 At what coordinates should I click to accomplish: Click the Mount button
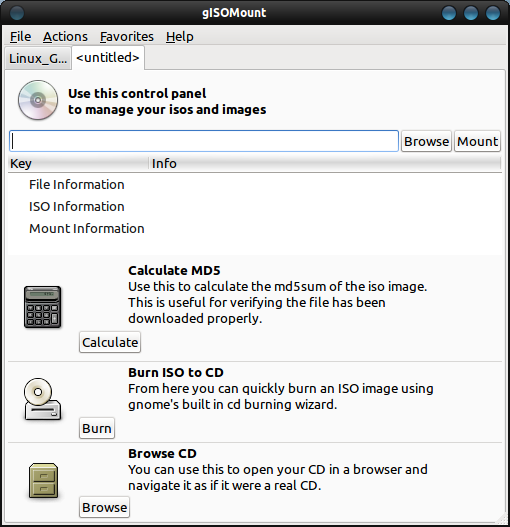(477, 141)
